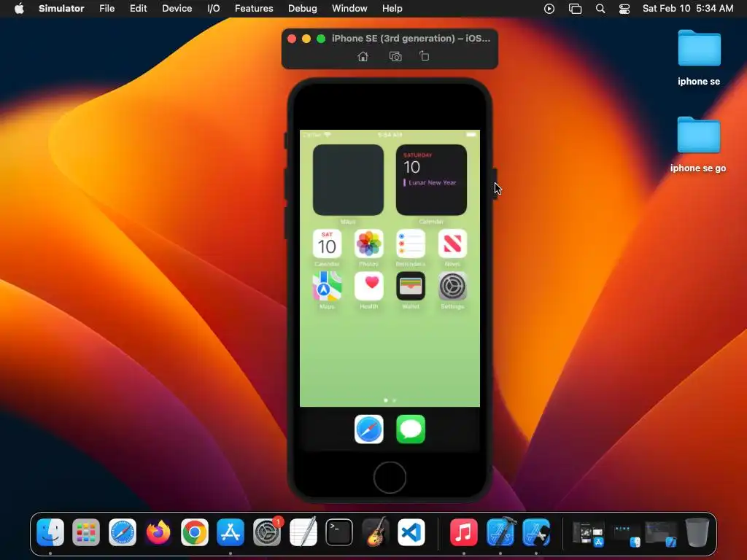747x560 pixels.
Task: Open the Simulator app menu
Action: coord(61,9)
